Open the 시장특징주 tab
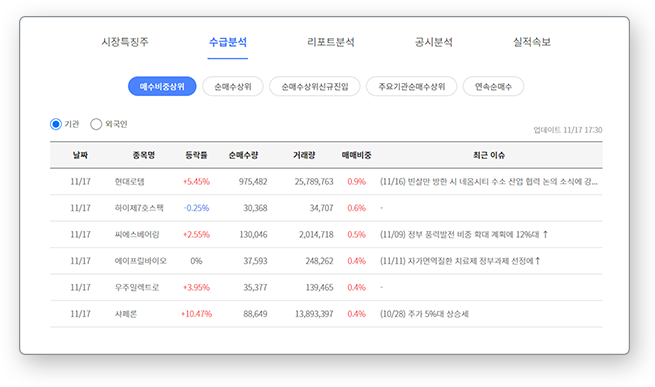 coord(125,42)
